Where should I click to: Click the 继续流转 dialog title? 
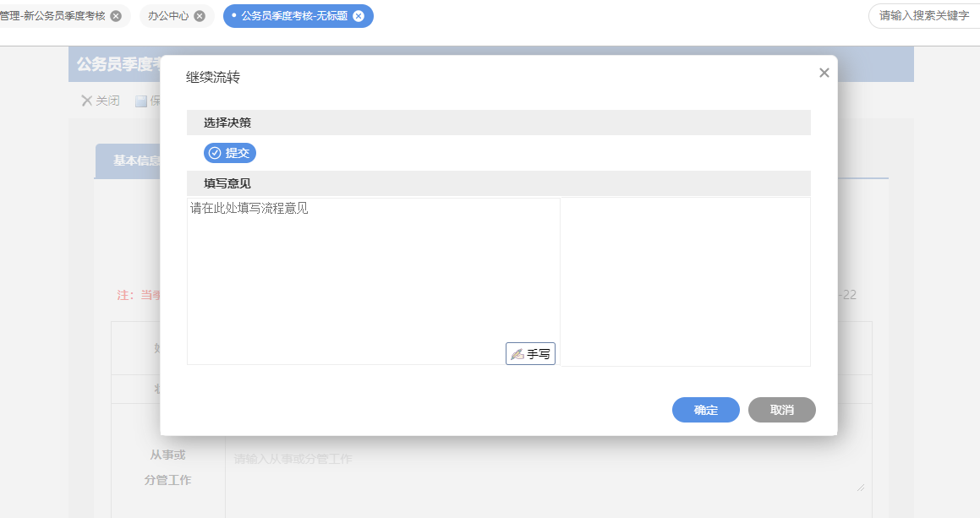(x=213, y=78)
